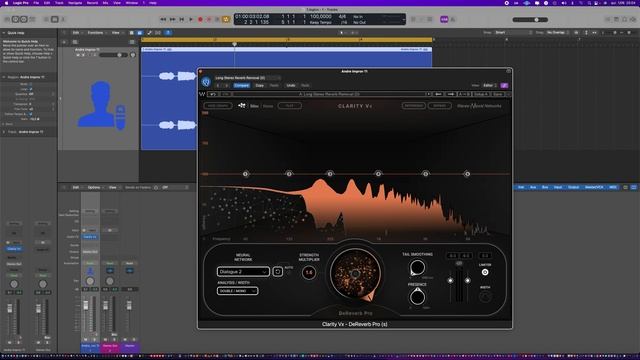The width and height of the screenshot is (640, 360).
Task: Open the mixer Edit dropdown
Action: tap(77, 187)
